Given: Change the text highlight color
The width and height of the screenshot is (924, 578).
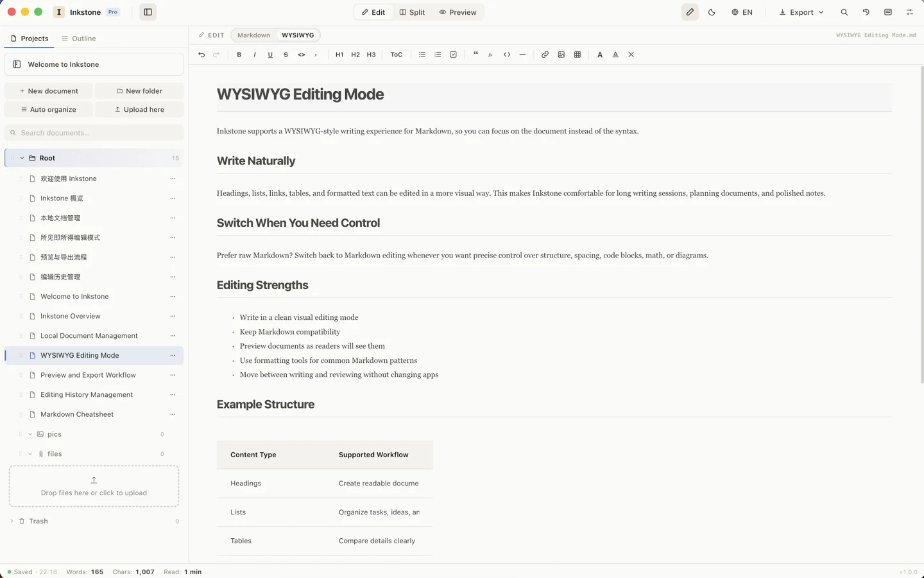Looking at the screenshot, I should pyautogui.click(x=615, y=55).
